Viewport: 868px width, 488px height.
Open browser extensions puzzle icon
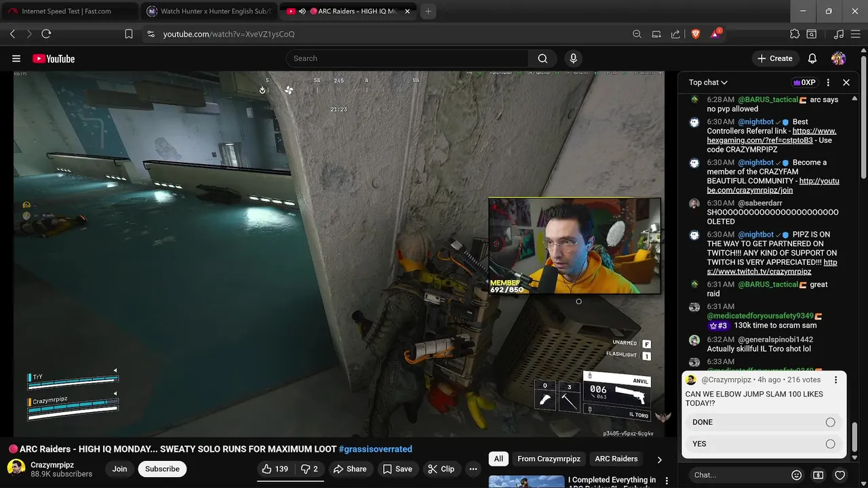click(795, 34)
